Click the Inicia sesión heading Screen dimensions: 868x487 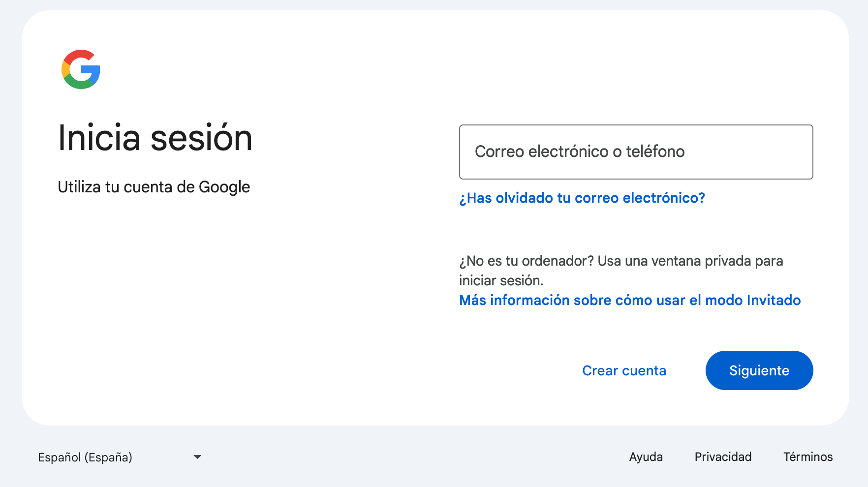[155, 138]
